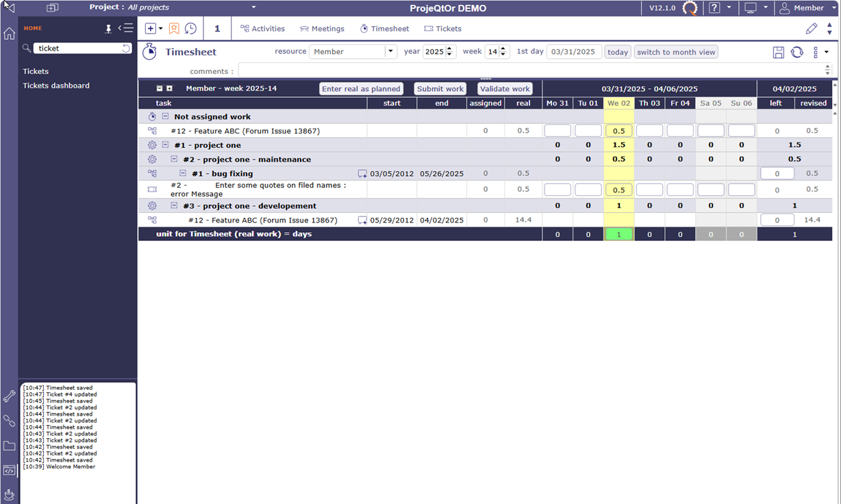Open the resource Member dropdown arrow

point(390,52)
